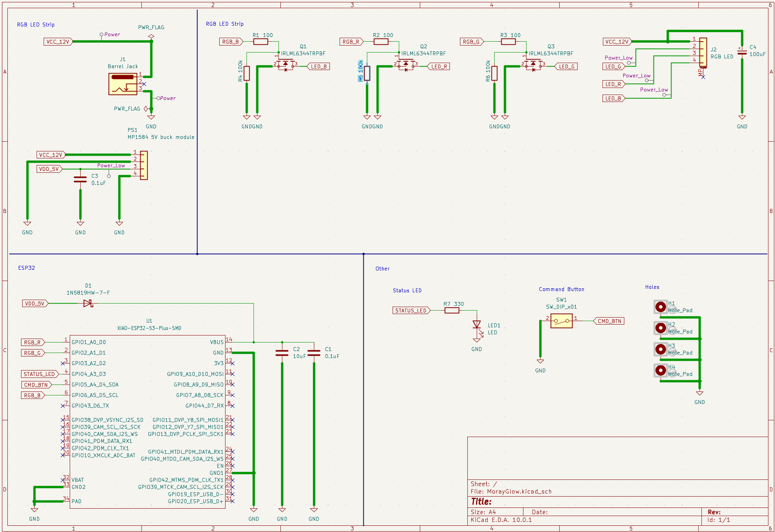Select highlighted resistor R5 100k
Screen dimensions: 775x532
[x=367, y=73]
